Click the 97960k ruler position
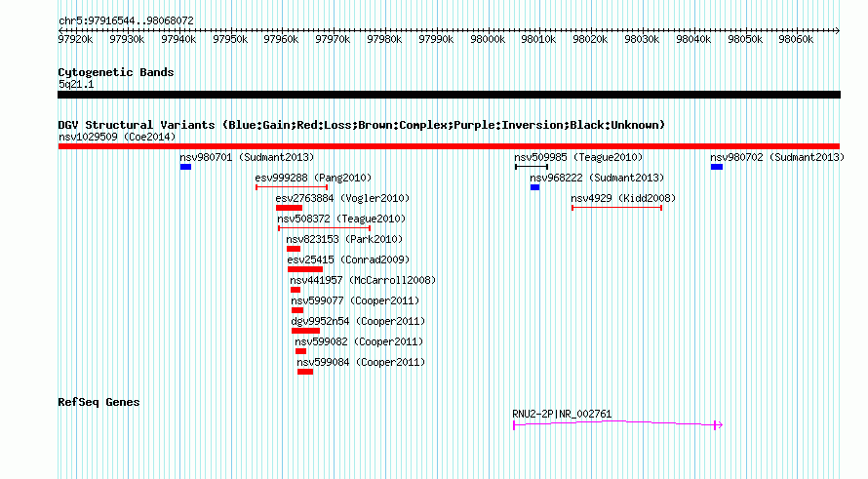Viewport: 868px width, 479px height. [281, 39]
